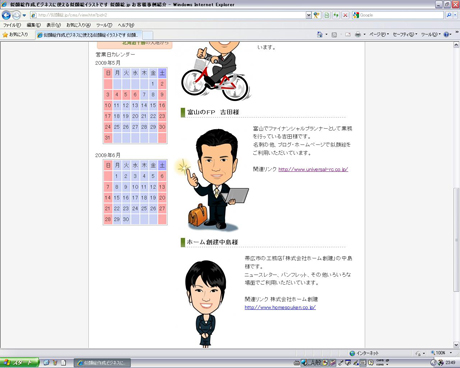460x368 pixels.
Task: Open the File (ファイル) menu
Action: [12, 25]
